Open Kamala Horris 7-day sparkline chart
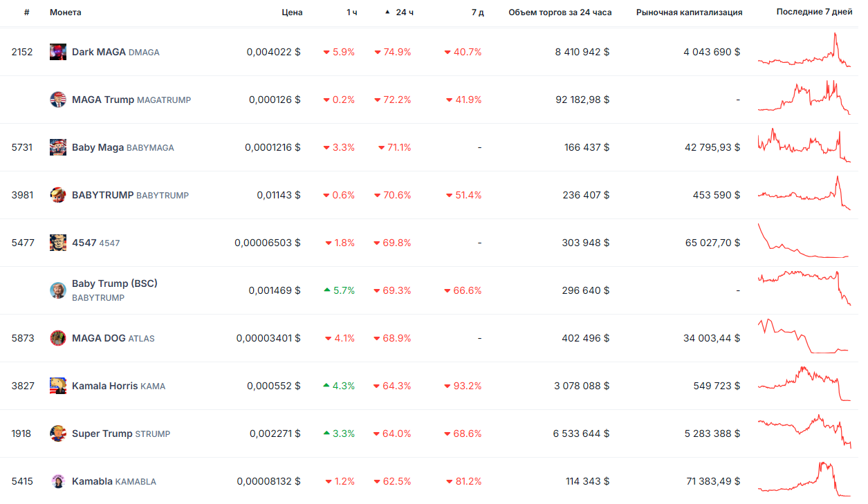This screenshot has width=868, height=504. click(804, 384)
